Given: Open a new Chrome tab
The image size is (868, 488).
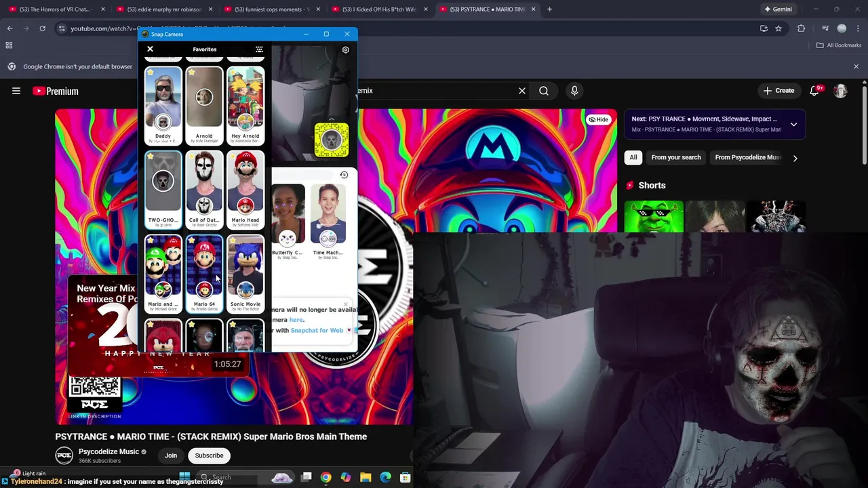Looking at the screenshot, I should [549, 9].
